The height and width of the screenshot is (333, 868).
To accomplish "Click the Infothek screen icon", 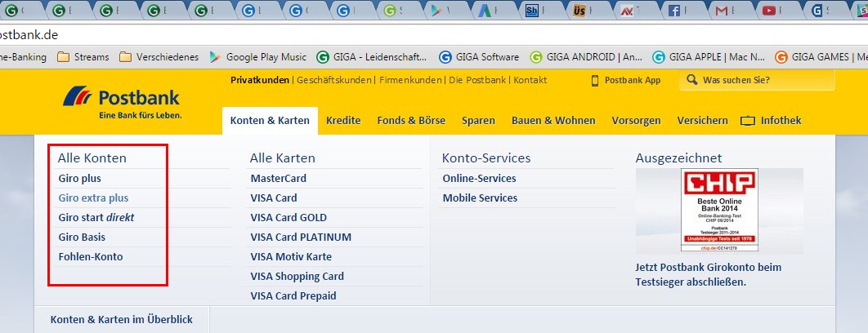I will (x=748, y=121).
